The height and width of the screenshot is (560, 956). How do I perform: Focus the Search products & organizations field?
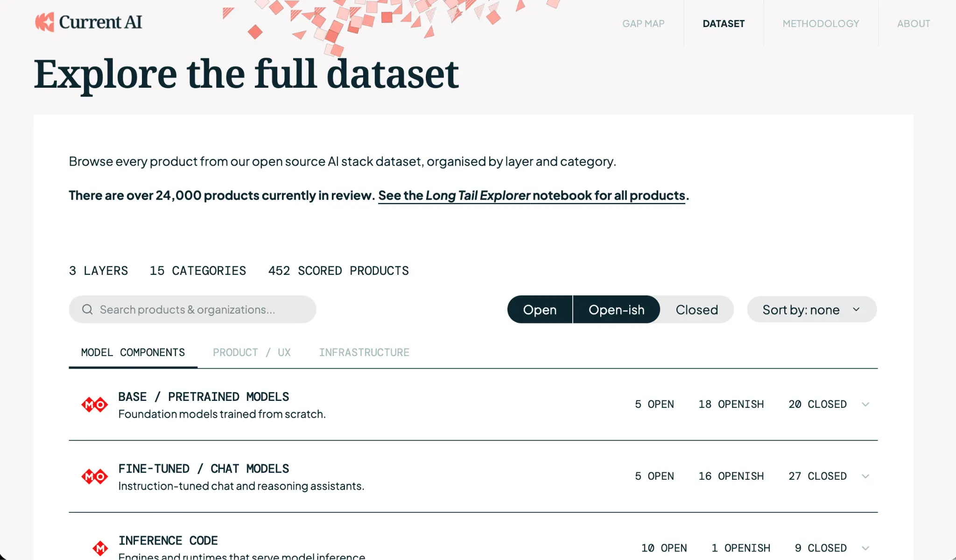point(192,309)
